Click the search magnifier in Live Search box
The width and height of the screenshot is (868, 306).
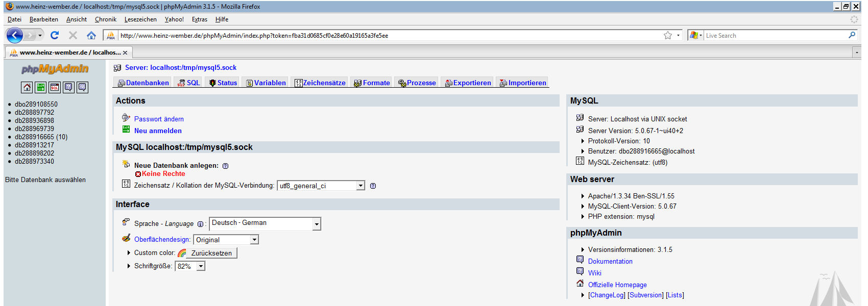[x=852, y=35]
